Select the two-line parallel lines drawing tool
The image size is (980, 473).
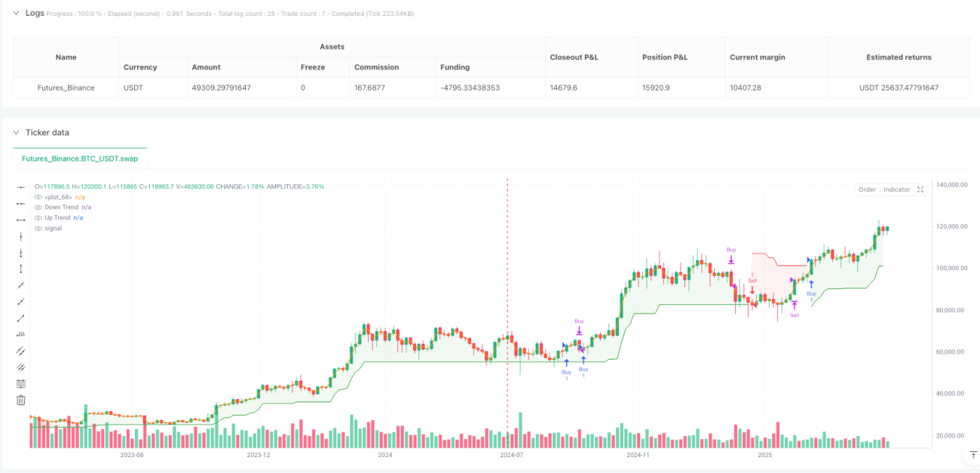(20, 351)
